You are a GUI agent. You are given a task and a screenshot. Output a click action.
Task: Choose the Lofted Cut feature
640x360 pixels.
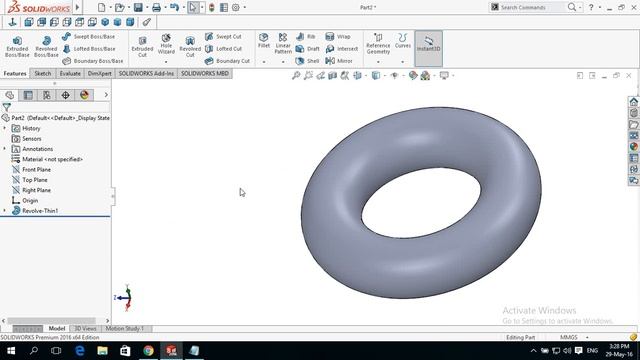pyautogui.click(x=223, y=49)
